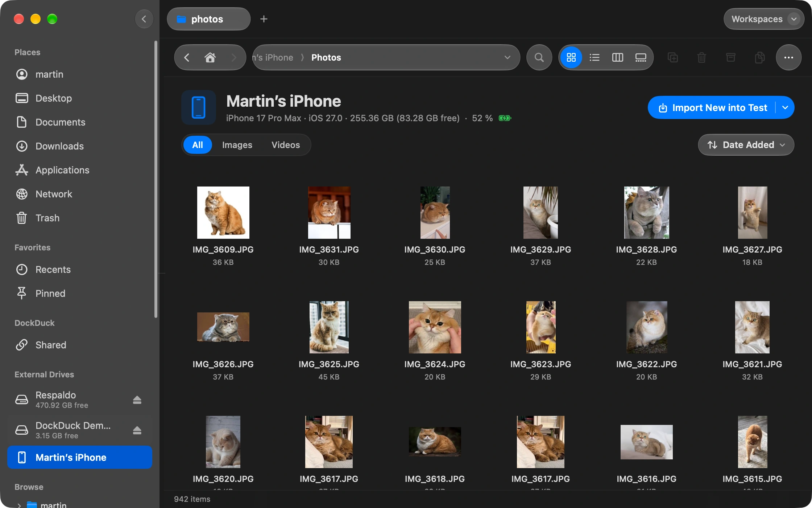The height and width of the screenshot is (508, 812).
Task: Open the Shared item under DockDuck
Action: click(x=80, y=345)
